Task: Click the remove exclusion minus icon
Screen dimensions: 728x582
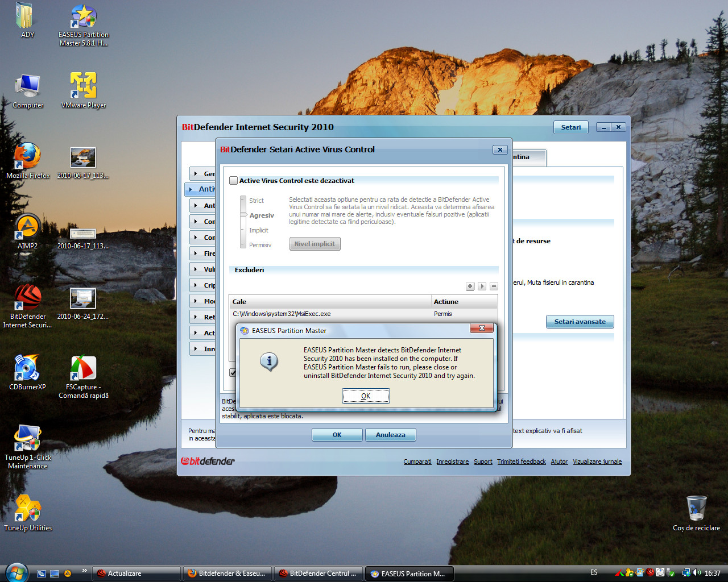Action: coord(494,286)
